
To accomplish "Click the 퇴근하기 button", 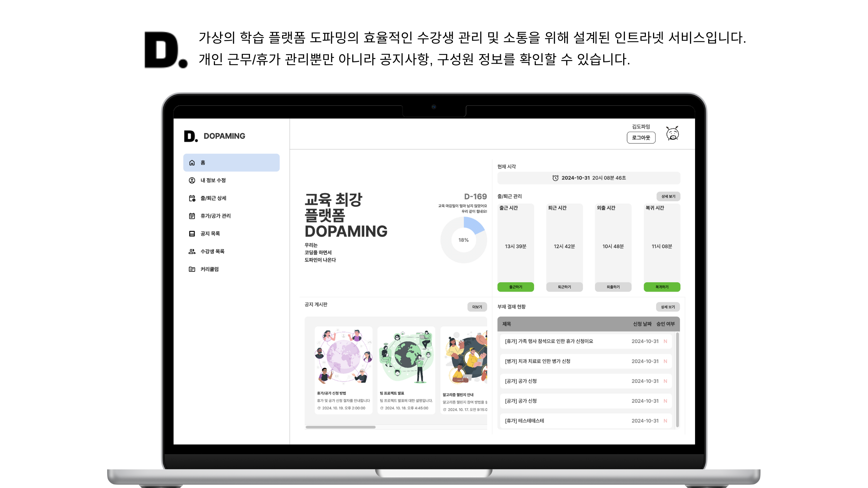I will pos(564,287).
